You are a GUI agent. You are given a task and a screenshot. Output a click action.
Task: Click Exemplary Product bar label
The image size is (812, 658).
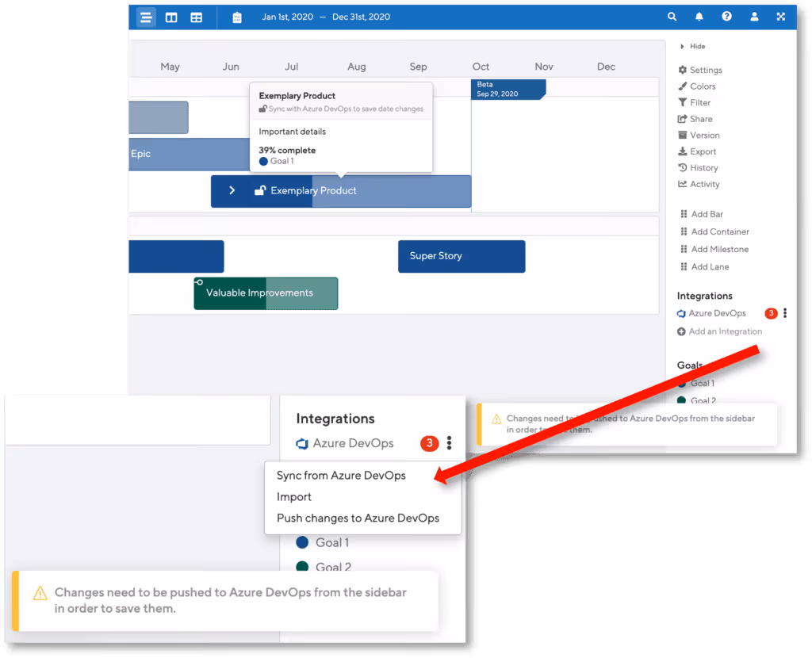[x=313, y=191]
